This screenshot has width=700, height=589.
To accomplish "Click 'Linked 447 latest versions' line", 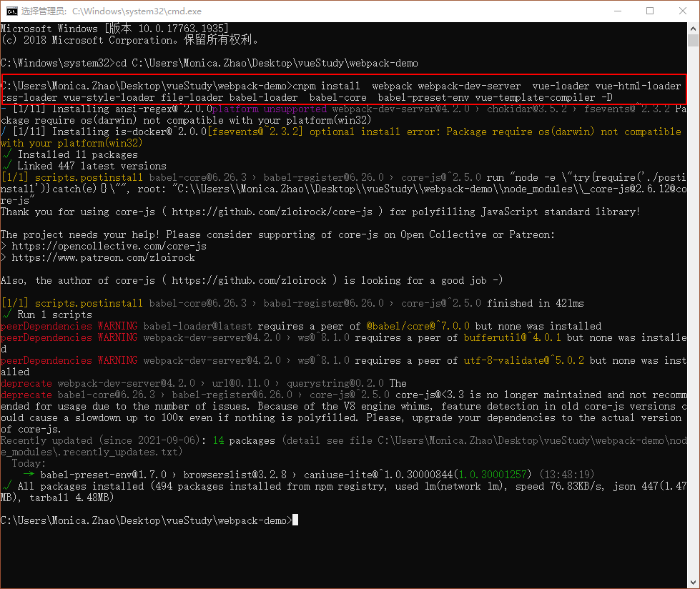I will pyautogui.click(x=84, y=166).
